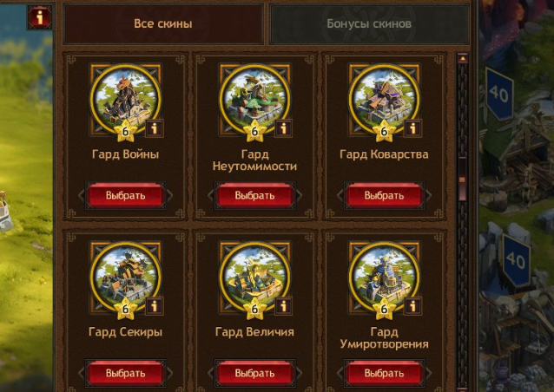The height and width of the screenshot is (392, 554).
Task: Click the scrollbar up arrow
Action: pos(463,59)
